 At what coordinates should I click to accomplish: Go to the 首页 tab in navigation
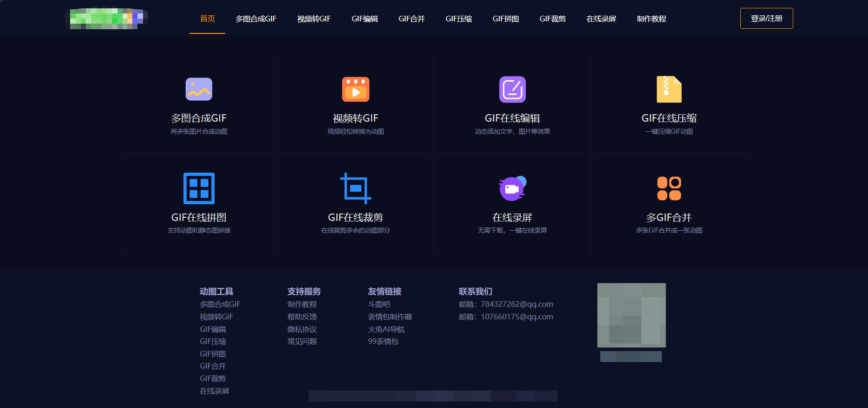coord(207,19)
